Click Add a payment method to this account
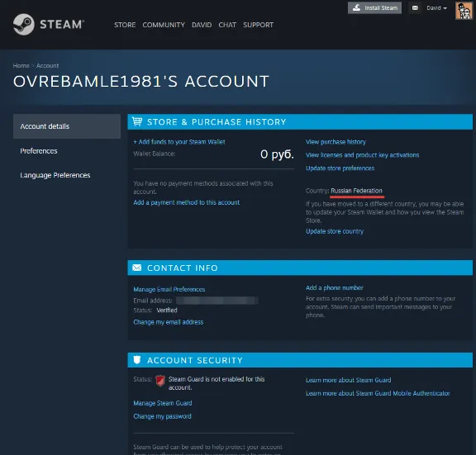The image size is (476, 455). pyautogui.click(x=187, y=202)
